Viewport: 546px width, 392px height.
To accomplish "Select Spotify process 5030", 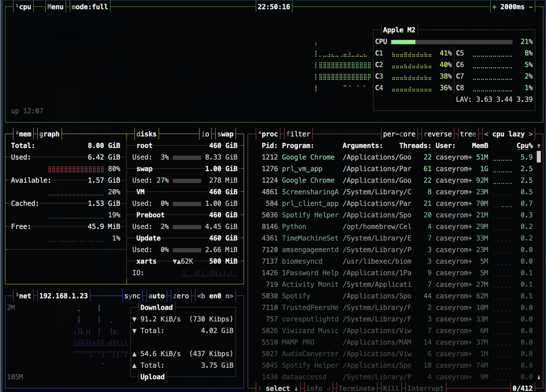I will (x=397, y=296).
